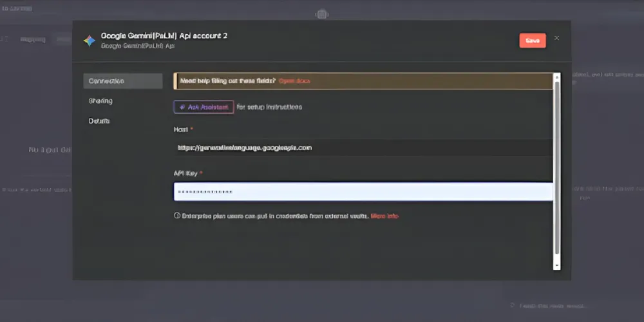Follow the More info link
Image resolution: width=644 pixels, height=322 pixels.
[x=384, y=216]
